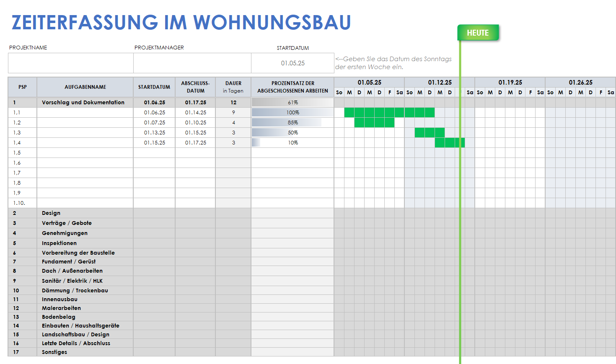Click the week header 01.12.25
The height and width of the screenshot is (364, 616).
pyautogui.click(x=440, y=83)
